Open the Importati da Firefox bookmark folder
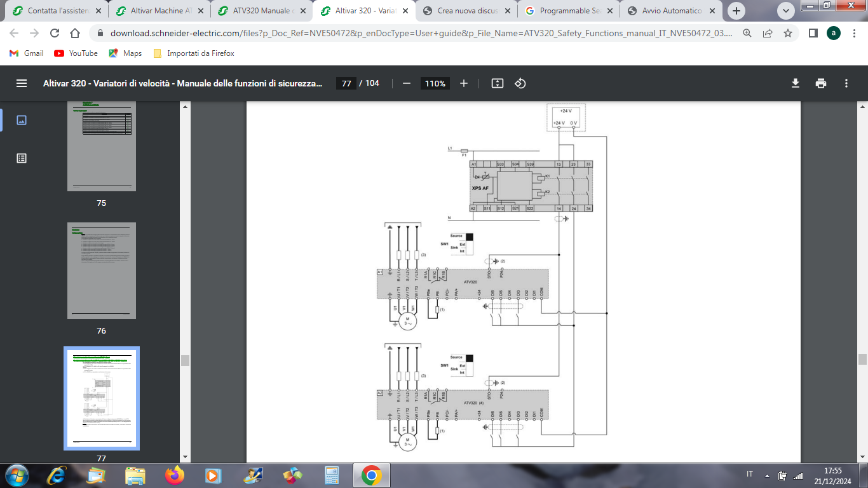 (x=194, y=53)
